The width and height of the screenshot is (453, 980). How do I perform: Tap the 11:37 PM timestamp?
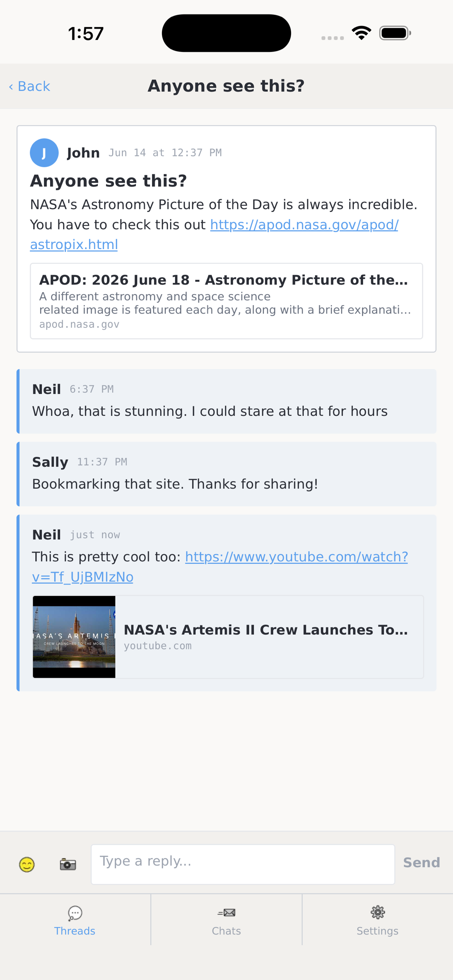tap(102, 462)
